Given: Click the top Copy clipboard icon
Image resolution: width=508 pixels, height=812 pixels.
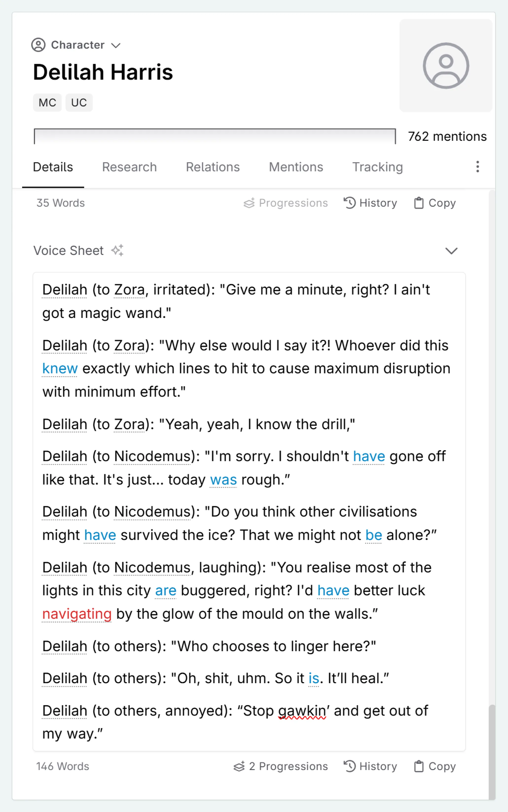Looking at the screenshot, I should coord(419,203).
